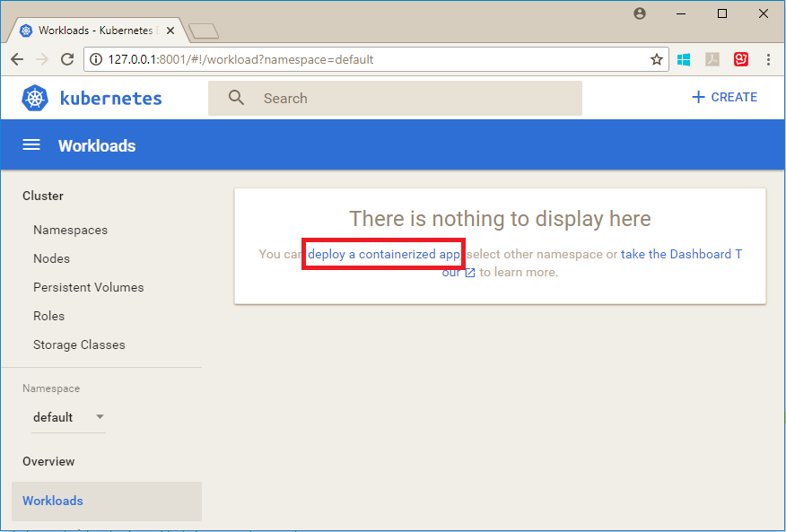Viewport: 786px width, 532px height.
Task: Click the red extension icon in toolbar
Action: tap(741, 60)
